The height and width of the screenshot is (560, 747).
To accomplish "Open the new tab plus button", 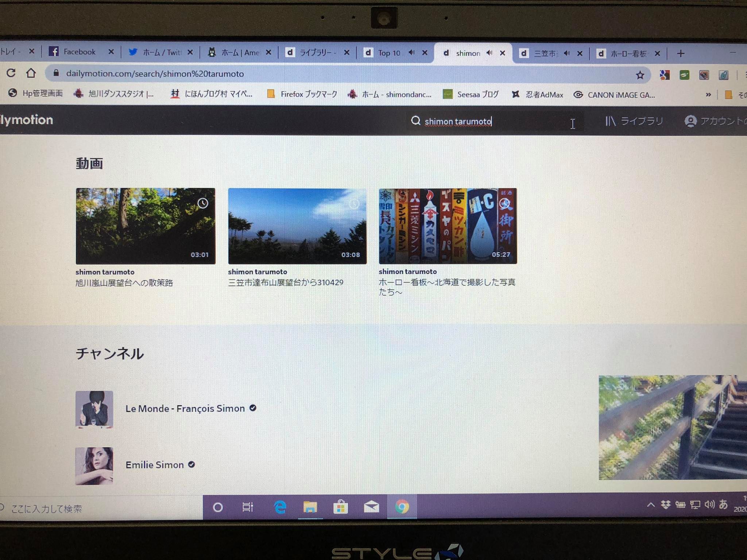I will (680, 54).
